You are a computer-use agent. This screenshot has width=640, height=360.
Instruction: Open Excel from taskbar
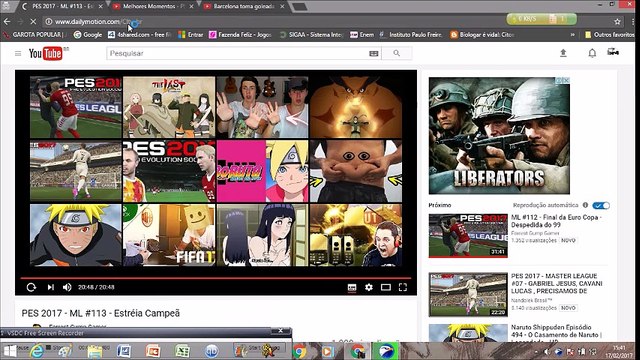182,351
